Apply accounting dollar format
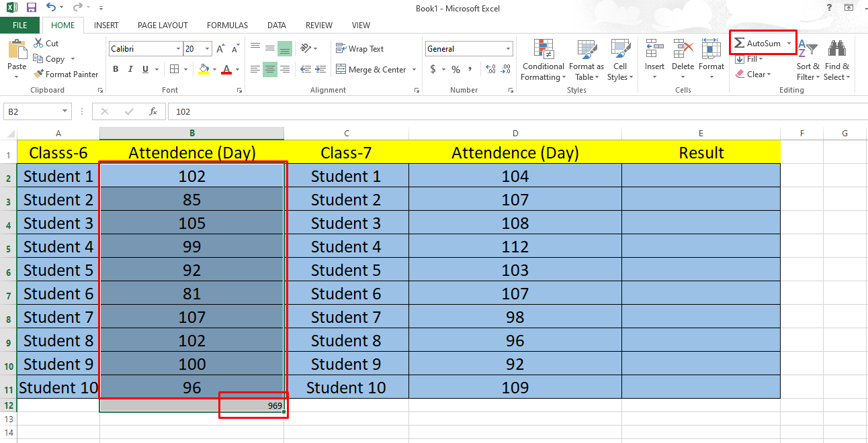Viewport: 868px width, 443px height. (x=433, y=69)
